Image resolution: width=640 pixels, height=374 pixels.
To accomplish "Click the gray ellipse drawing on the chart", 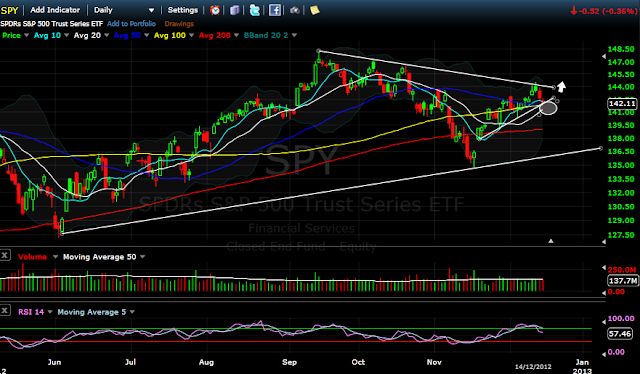I will point(548,108).
